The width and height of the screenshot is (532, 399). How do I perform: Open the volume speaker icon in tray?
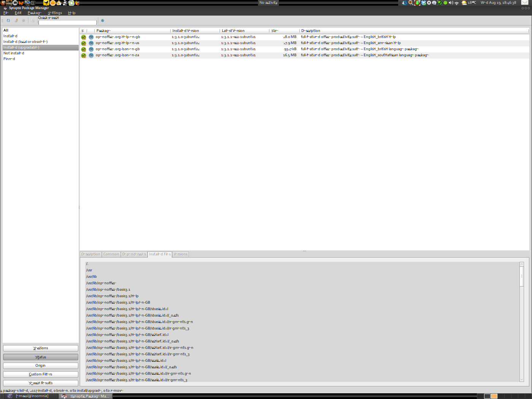tap(451, 3)
